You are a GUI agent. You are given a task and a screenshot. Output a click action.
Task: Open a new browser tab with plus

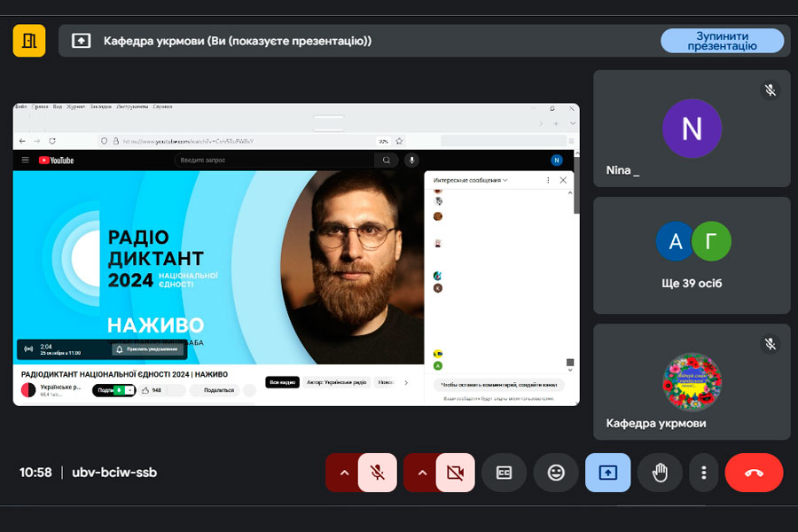click(x=556, y=123)
